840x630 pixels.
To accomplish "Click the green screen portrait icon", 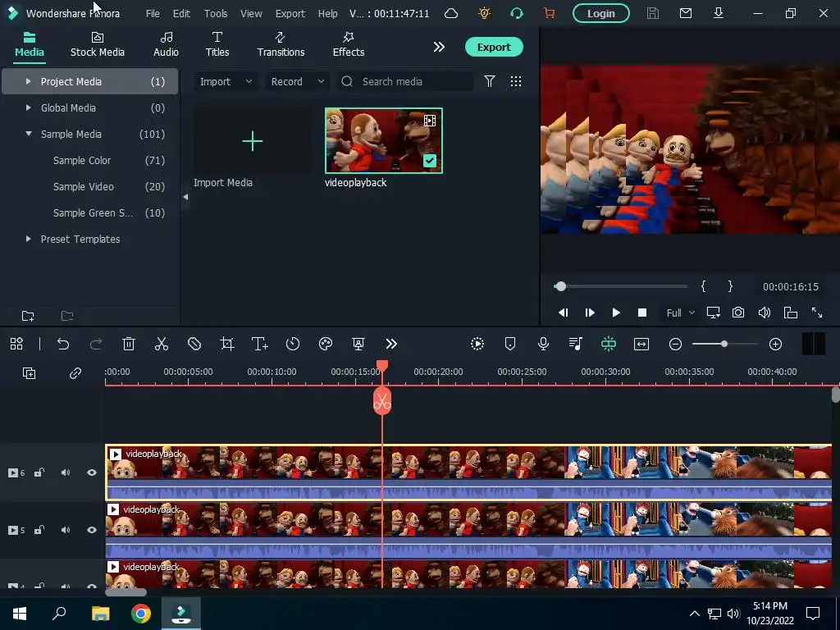I will [358, 344].
